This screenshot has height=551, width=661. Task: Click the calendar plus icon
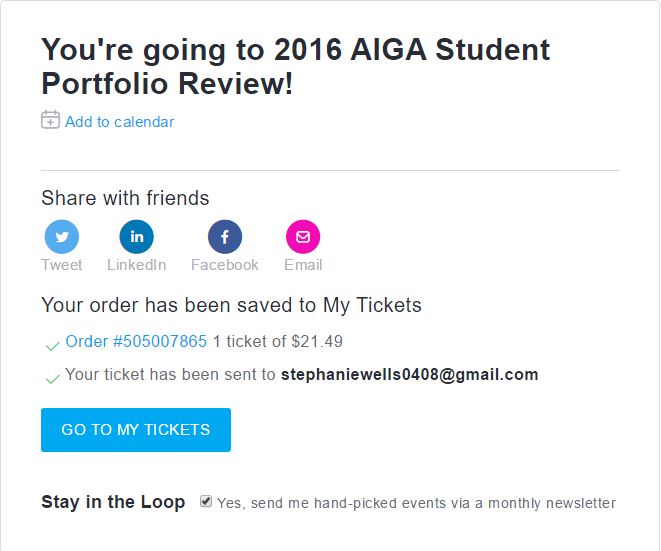(50, 120)
